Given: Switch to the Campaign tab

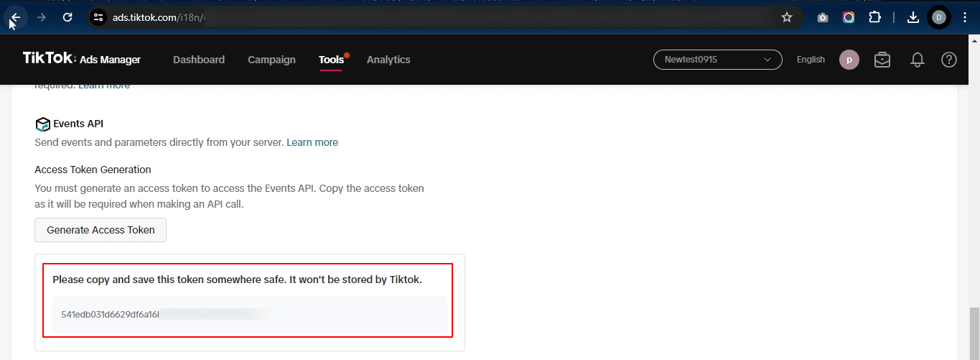Looking at the screenshot, I should tap(271, 60).
